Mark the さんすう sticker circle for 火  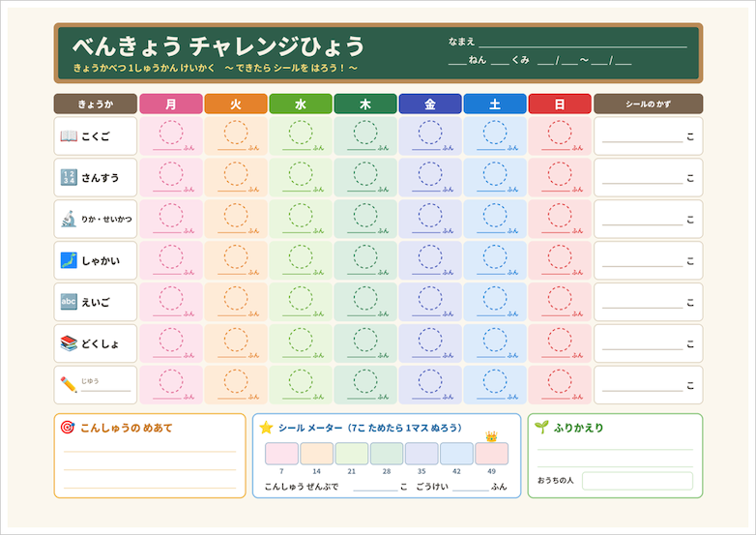(236, 174)
